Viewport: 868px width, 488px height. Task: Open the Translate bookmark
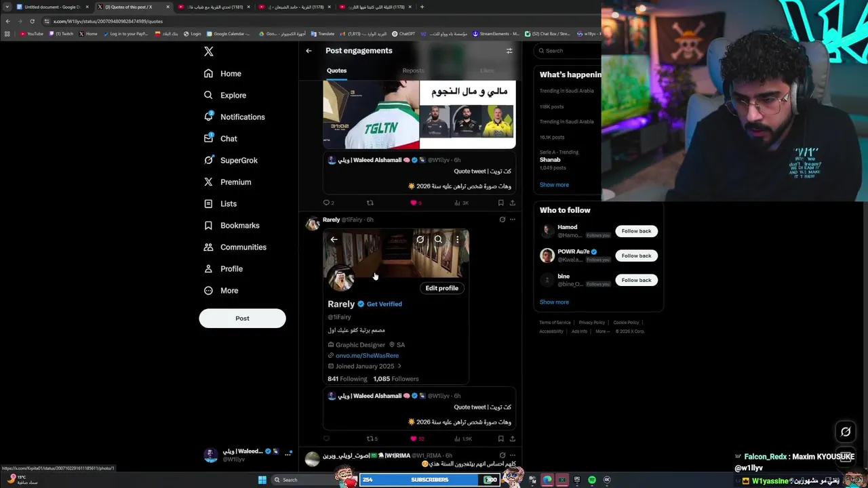coord(323,33)
